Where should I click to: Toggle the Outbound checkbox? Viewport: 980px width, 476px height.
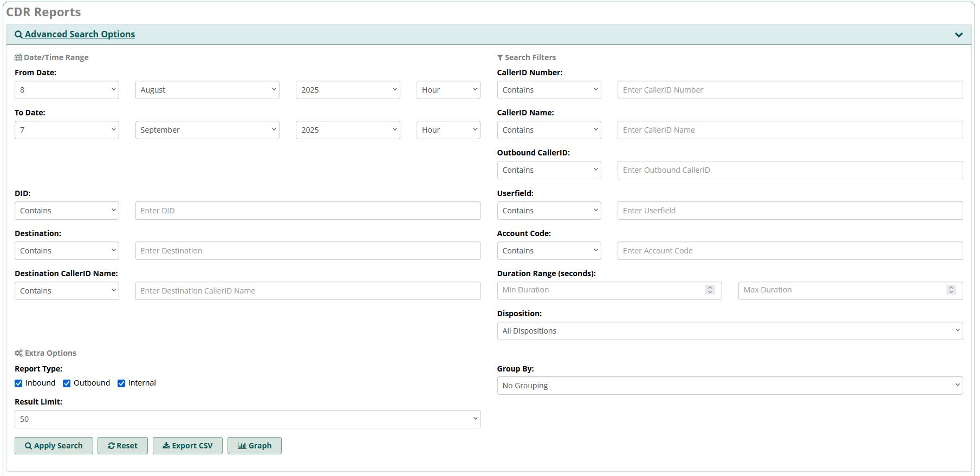coord(67,383)
